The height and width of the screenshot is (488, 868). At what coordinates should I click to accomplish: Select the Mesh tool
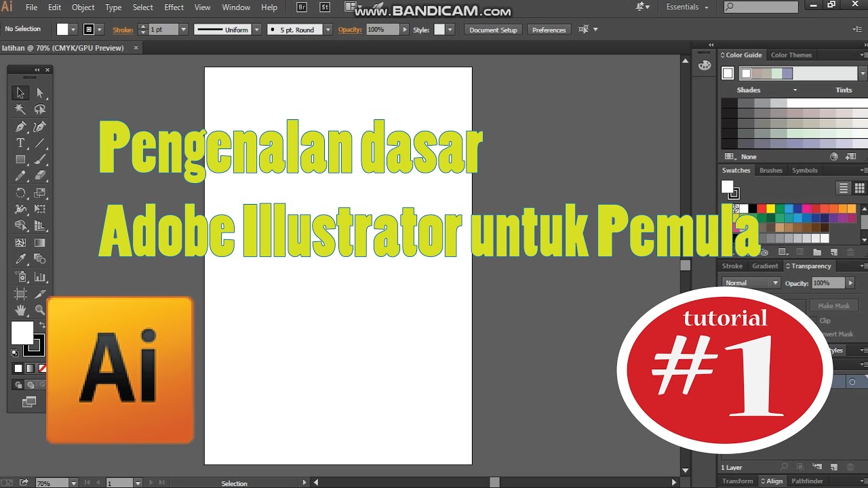click(x=21, y=243)
